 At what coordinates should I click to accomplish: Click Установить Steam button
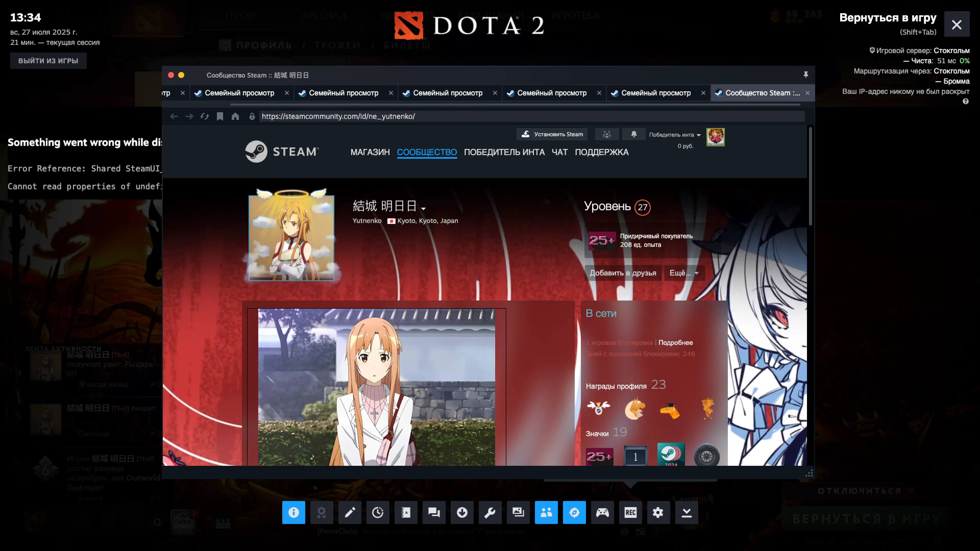coord(552,134)
